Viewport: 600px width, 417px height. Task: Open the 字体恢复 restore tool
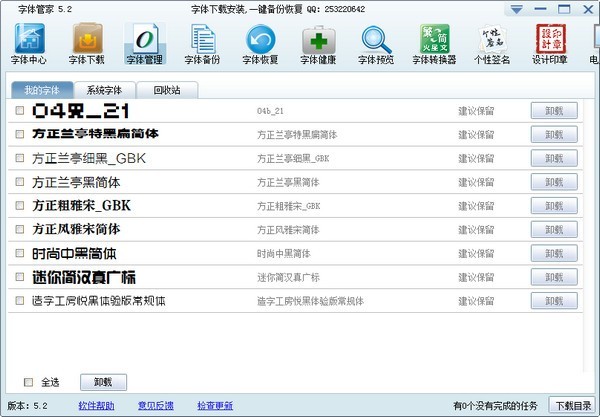point(261,45)
